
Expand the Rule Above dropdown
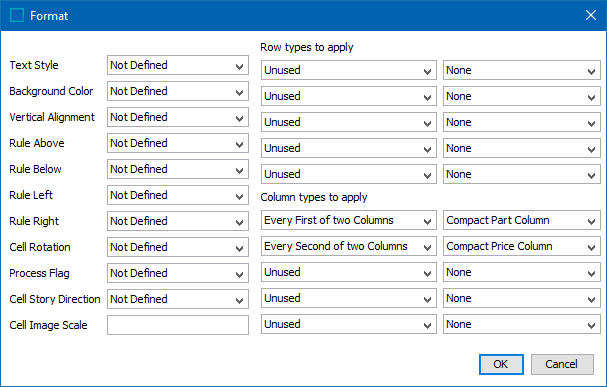178,143
